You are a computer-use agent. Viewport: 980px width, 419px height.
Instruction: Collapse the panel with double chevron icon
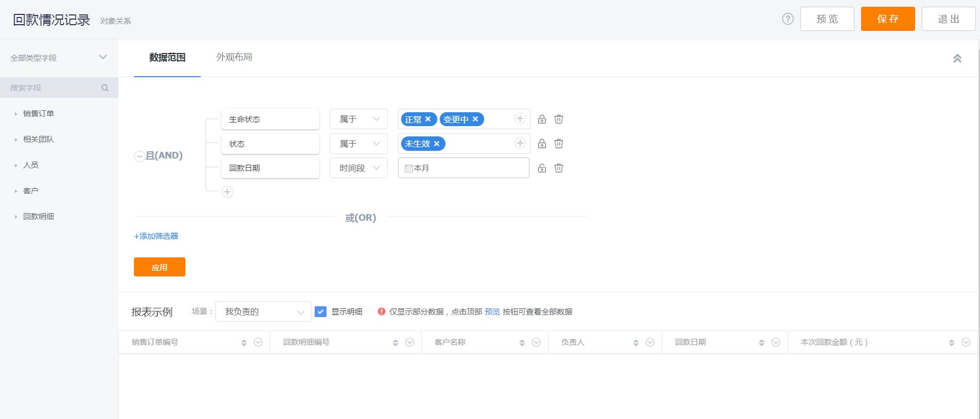pos(957,58)
